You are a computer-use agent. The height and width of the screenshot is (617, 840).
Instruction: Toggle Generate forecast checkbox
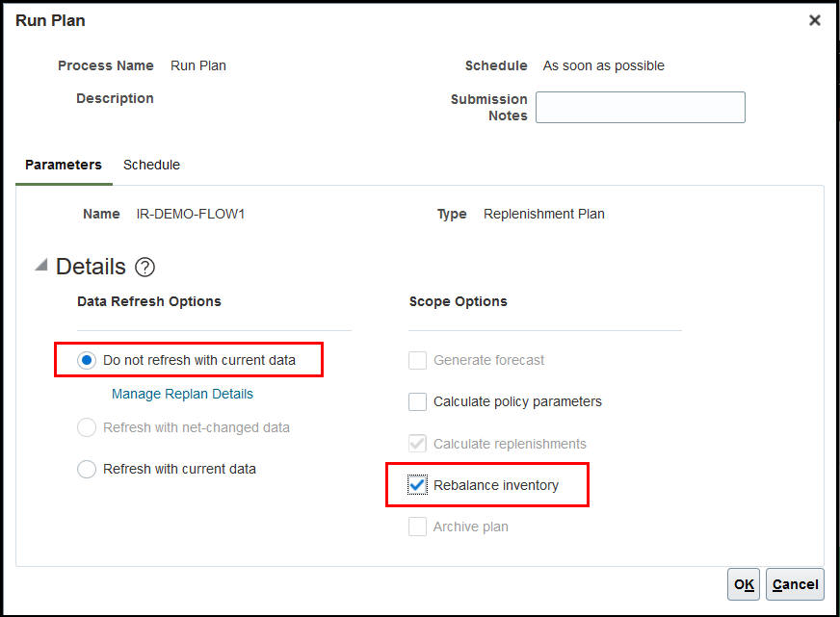(x=417, y=360)
